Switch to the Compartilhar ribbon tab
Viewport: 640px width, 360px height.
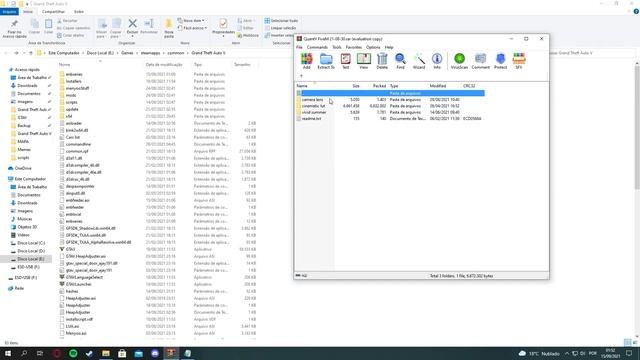[53, 12]
